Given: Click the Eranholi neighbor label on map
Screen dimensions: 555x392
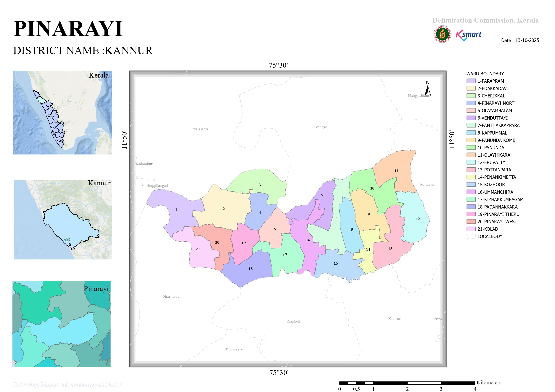Looking at the screenshot, I should (293, 321).
